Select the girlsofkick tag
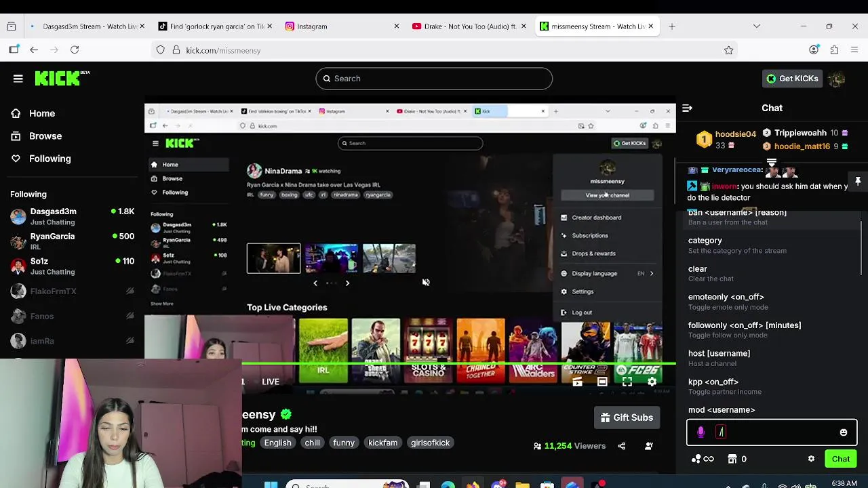This screenshot has height=488, width=868. (431, 443)
